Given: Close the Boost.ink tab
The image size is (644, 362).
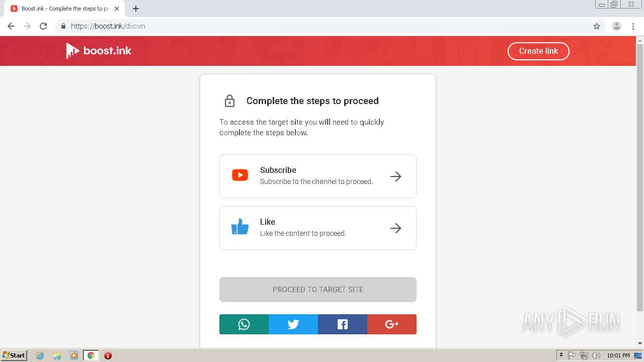Looking at the screenshot, I should pos(117,9).
